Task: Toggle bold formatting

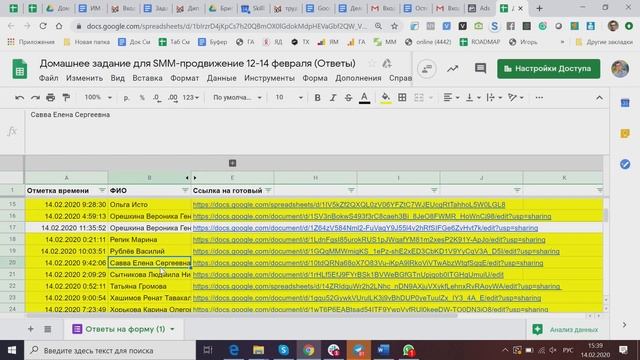Action: [317, 98]
